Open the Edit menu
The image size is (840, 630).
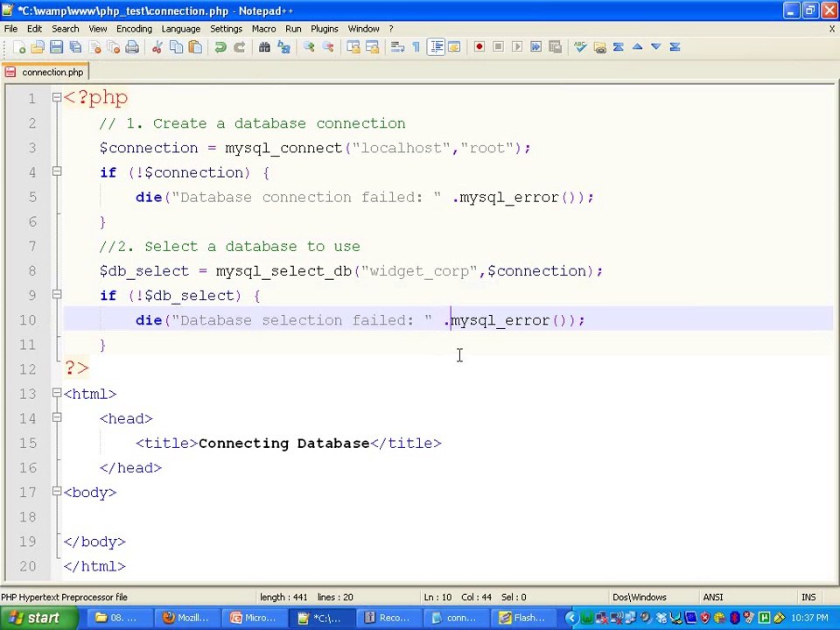click(34, 29)
